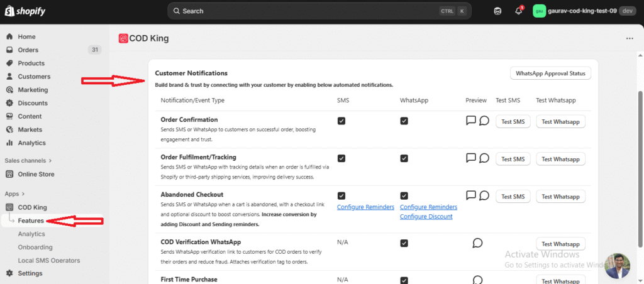Open Orders in the sidebar
Image resolution: width=644 pixels, height=284 pixels.
coord(28,50)
